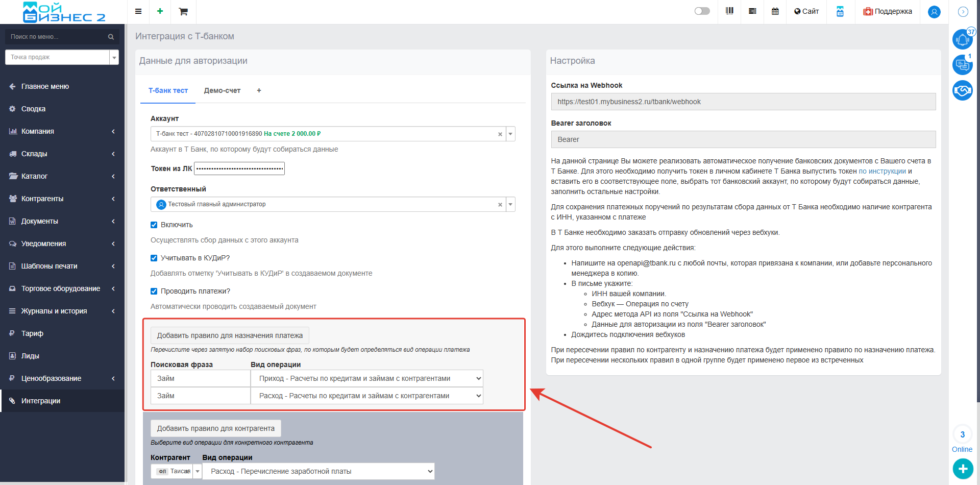980x485 pixels.
Task: Uncheck the Учитывать в КУДиР checkbox
Action: point(154,258)
